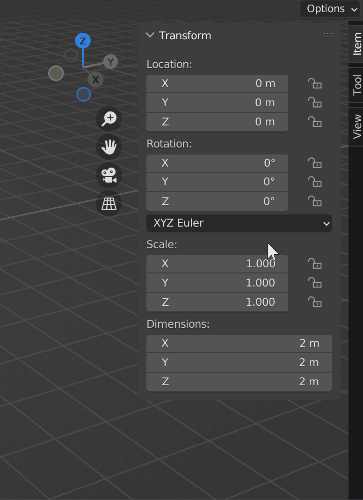Click the Dimensions Z field

click(x=239, y=382)
